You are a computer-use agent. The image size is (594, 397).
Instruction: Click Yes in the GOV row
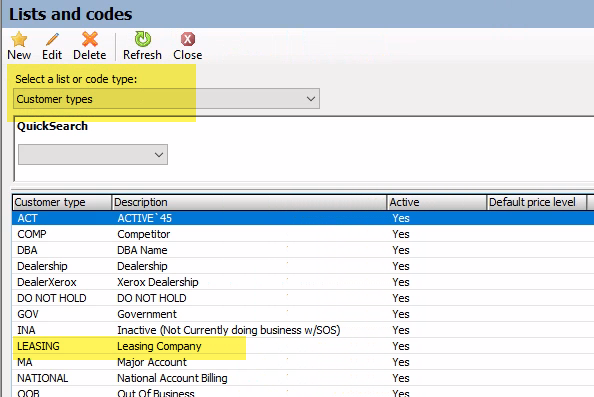pos(401,314)
